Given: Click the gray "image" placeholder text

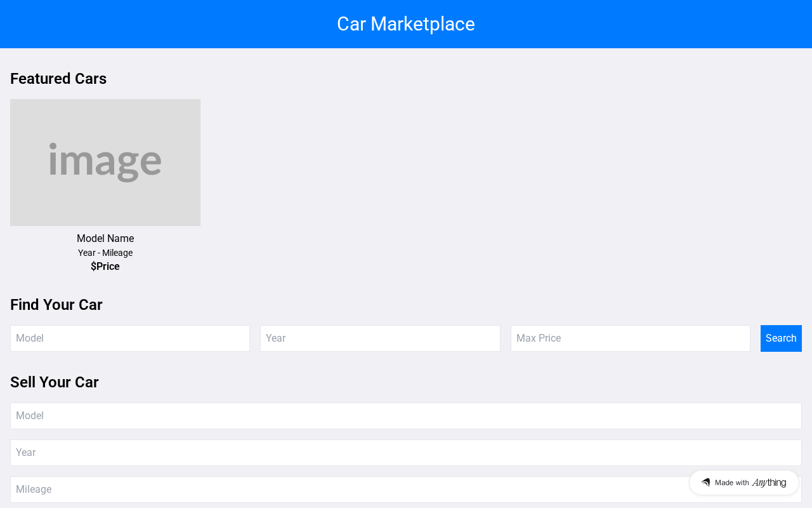Looking at the screenshot, I should point(105,161).
